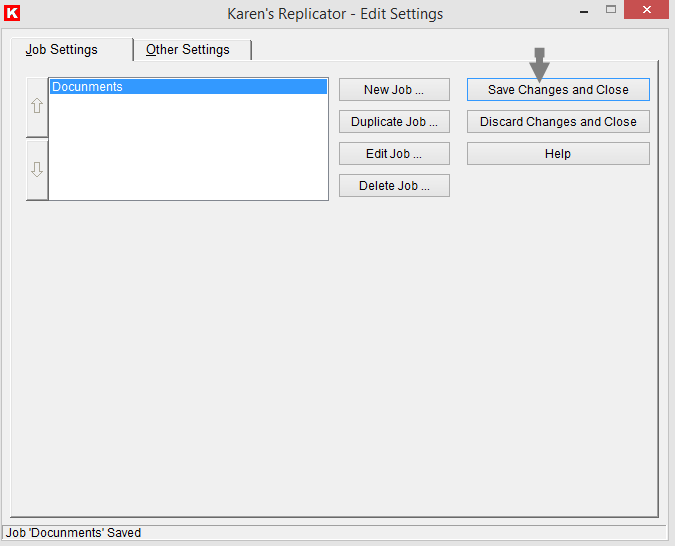675x546 pixels.
Task: Click the Delete Job button
Action: pyautogui.click(x=394, y=186)
